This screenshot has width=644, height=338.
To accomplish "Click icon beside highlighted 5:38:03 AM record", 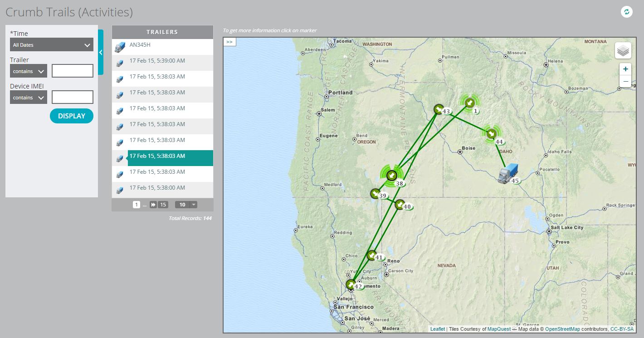I will coord(120,159).
